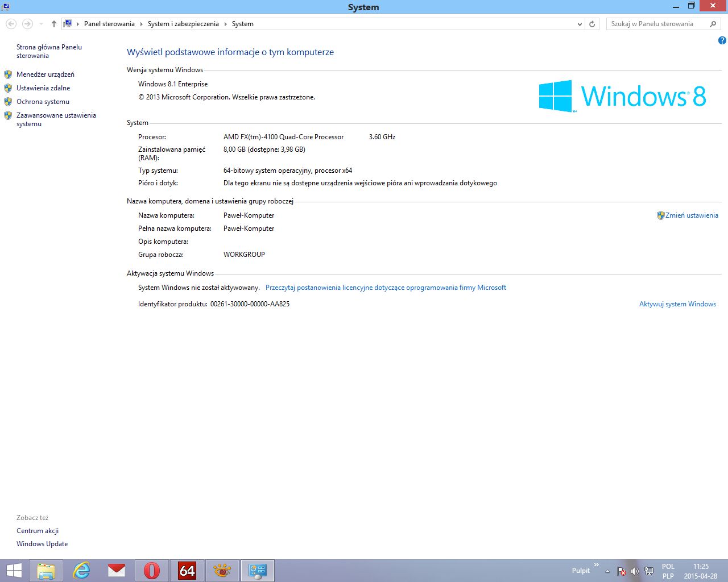Viewport: 728px width, 582px height.
Task: Click the search magnifier icon
Action: click(x=713, y=24)
